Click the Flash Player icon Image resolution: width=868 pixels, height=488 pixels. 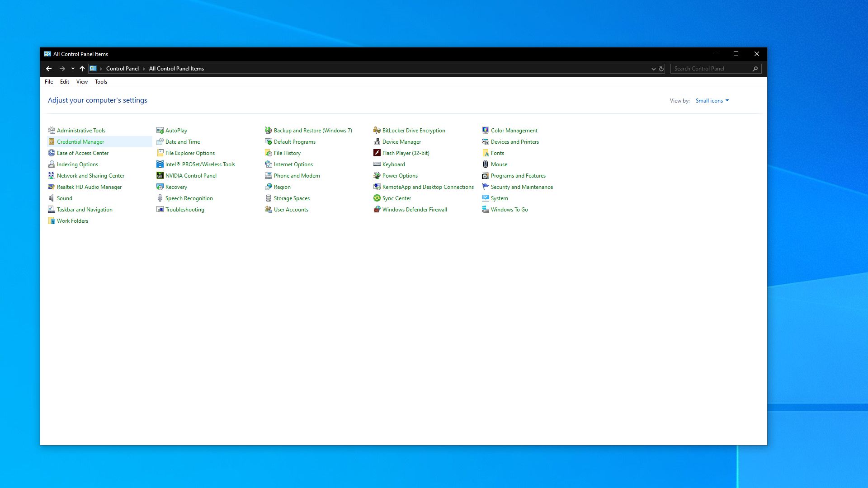(x=377, y=153)
